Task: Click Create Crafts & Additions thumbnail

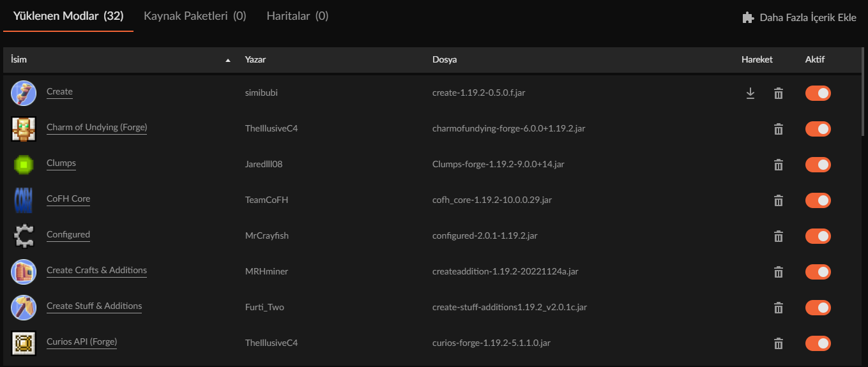Action: pos(24,272)
